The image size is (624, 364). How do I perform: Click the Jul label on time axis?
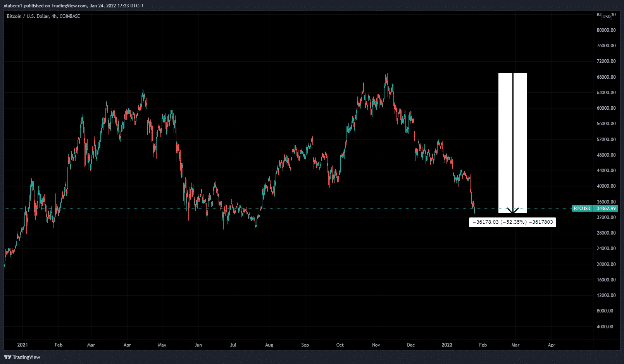point(233,345)
